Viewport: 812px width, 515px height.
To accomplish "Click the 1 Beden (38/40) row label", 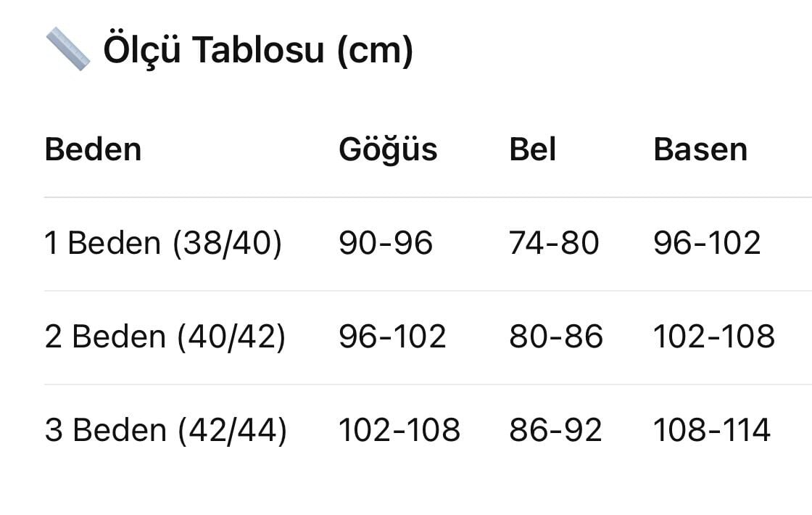I will [163, 243].
